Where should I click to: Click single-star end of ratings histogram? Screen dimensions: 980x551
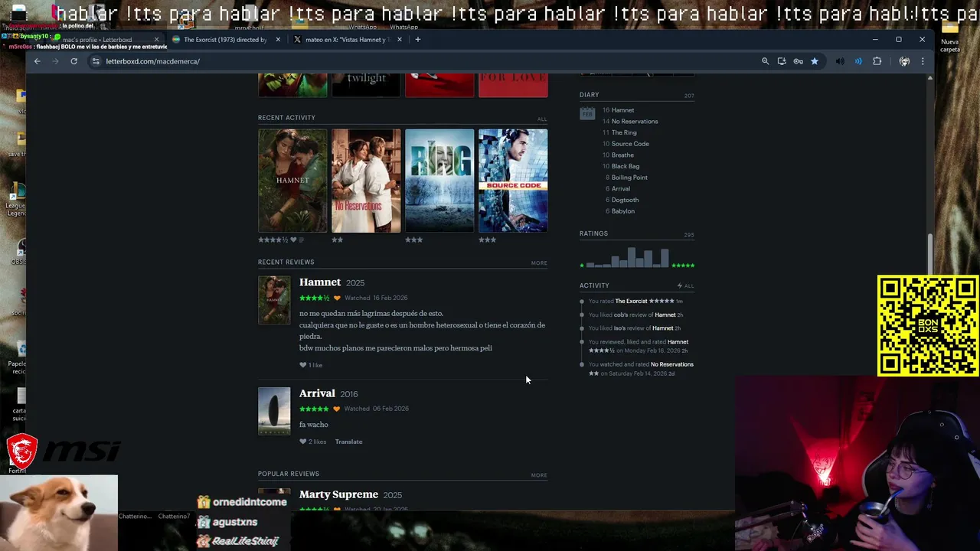coord(582,266)
